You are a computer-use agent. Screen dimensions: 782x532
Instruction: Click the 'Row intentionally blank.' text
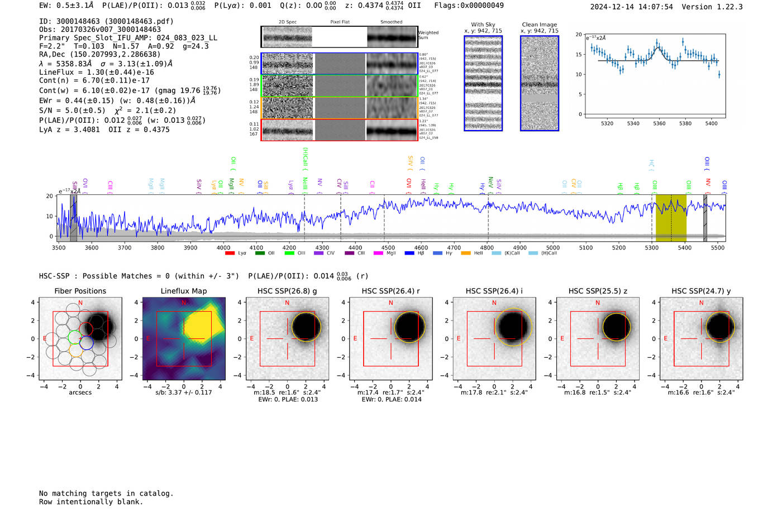click(91, 502)
